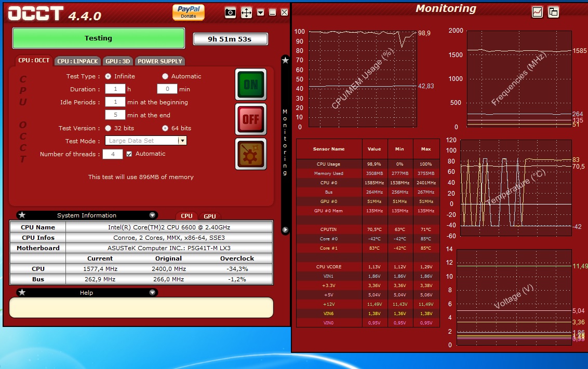The image size is (588, 369).
Task: Click the Duration hours field
Action: [115, 89]
